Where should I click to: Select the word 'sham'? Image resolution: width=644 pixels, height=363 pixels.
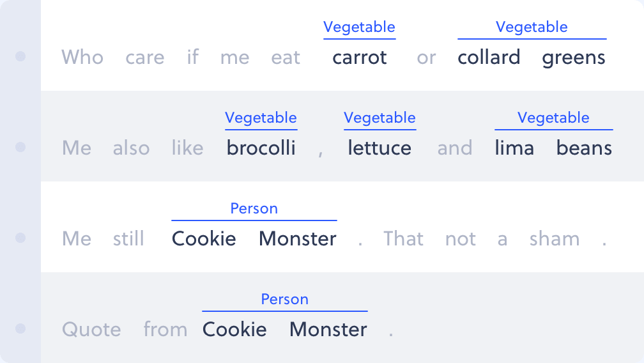(555, 238)
